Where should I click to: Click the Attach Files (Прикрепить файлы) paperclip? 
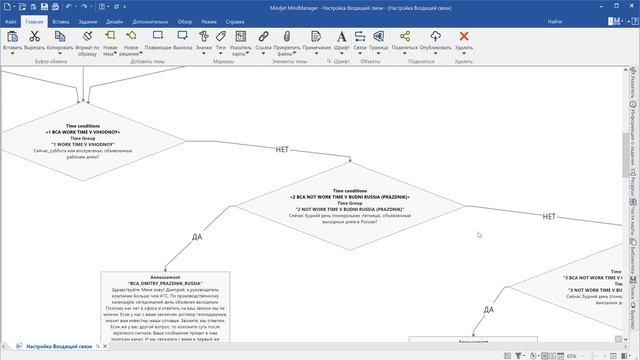287,36
